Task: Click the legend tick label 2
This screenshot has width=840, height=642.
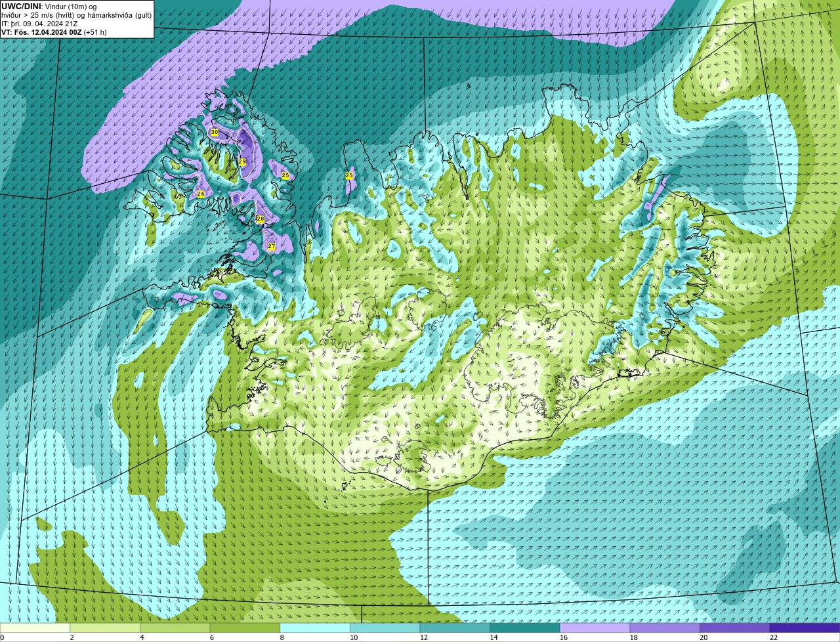Action: coord(72,637)
